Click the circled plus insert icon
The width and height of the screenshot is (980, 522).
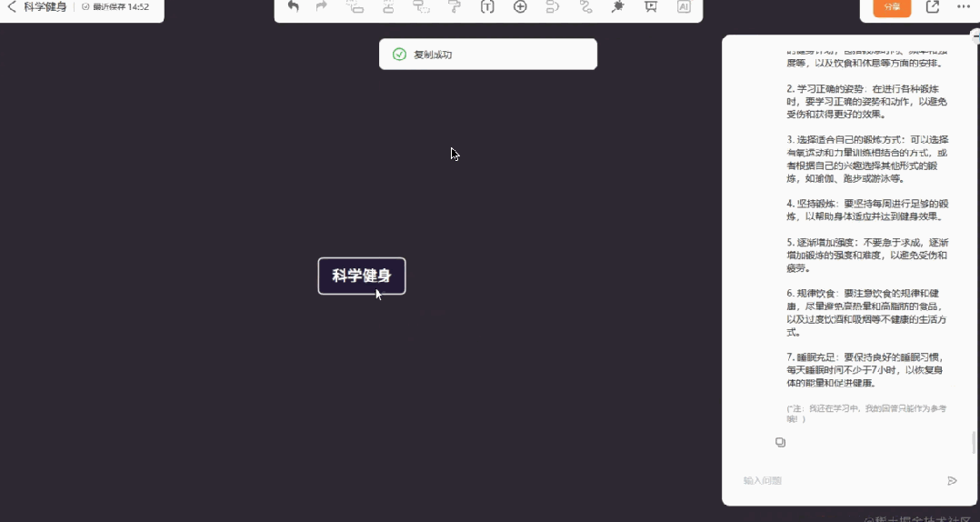pos(520,6)
